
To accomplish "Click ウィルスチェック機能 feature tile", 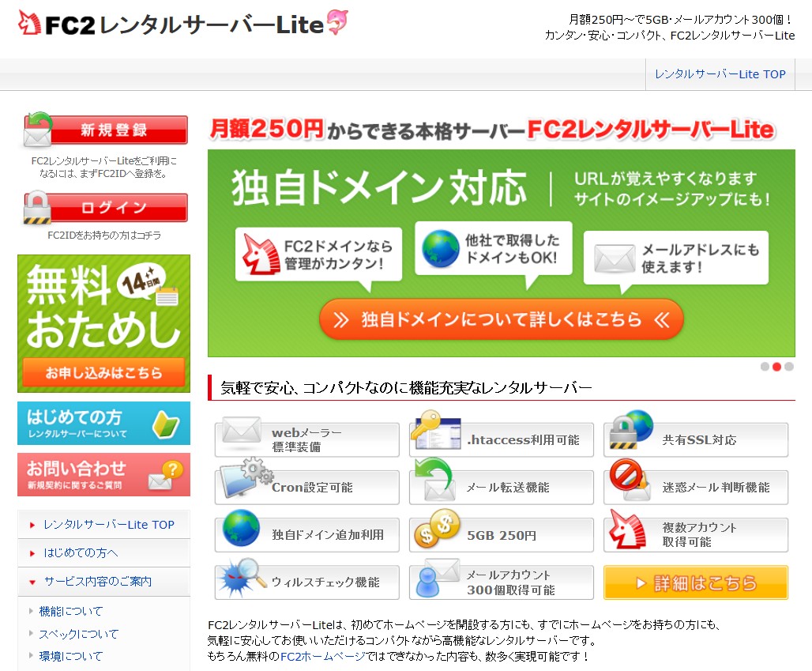I will coord(307,582).
